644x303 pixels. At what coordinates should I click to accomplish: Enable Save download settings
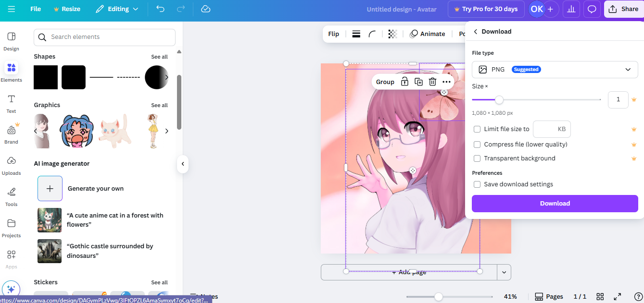pyautogui.click(x=477, y=184)
